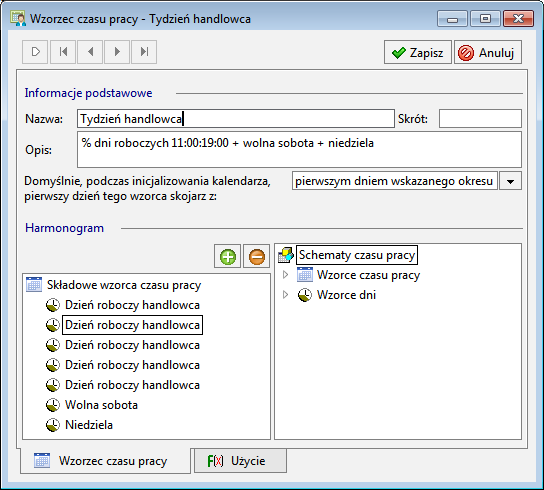Click into the Skrót input field
544x490 pixels.
(480, 119)
